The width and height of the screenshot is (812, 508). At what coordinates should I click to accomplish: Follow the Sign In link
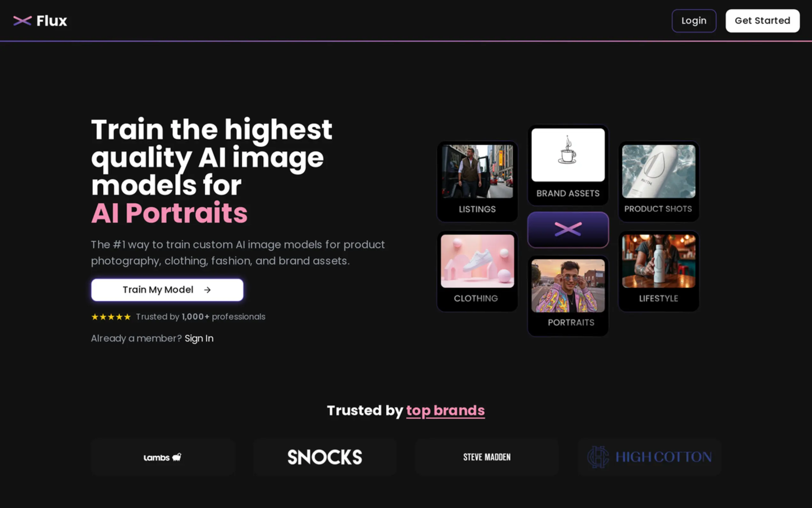click(x=199, y=338)
